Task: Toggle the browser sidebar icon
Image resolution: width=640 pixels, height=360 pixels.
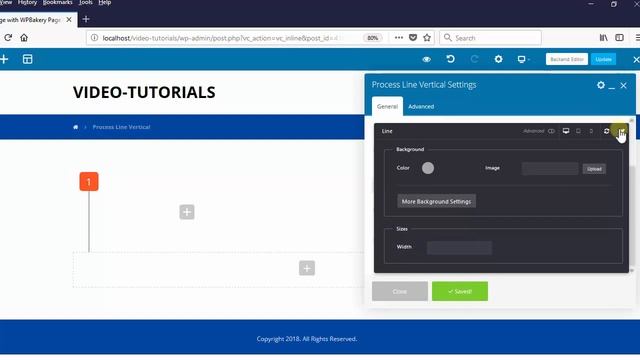Action: tap(619, 38)
